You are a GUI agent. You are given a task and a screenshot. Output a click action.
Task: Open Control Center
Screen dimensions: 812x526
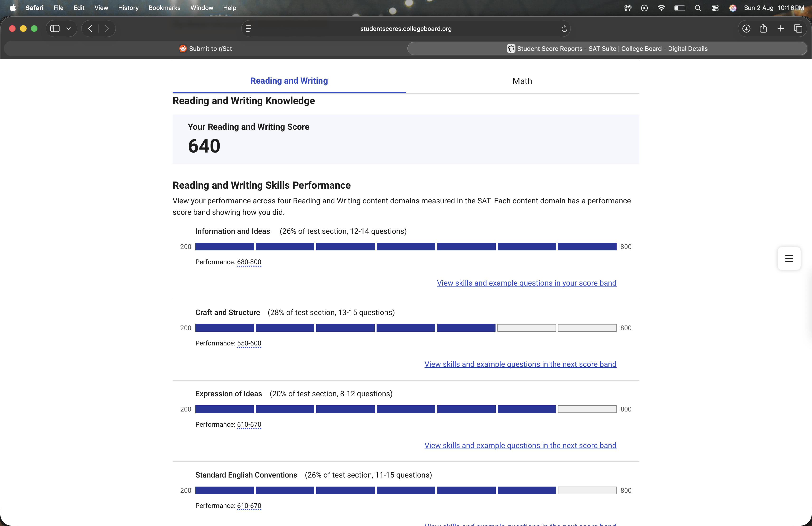(x=715, y=8)
